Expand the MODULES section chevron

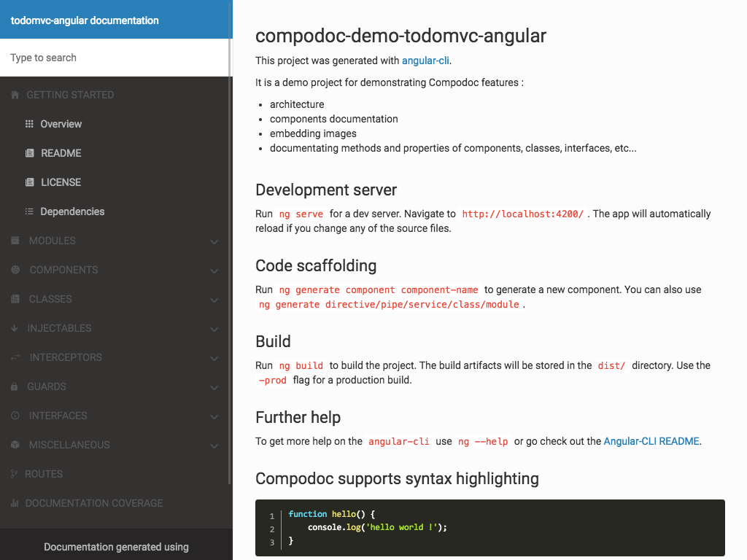(214, 241)
